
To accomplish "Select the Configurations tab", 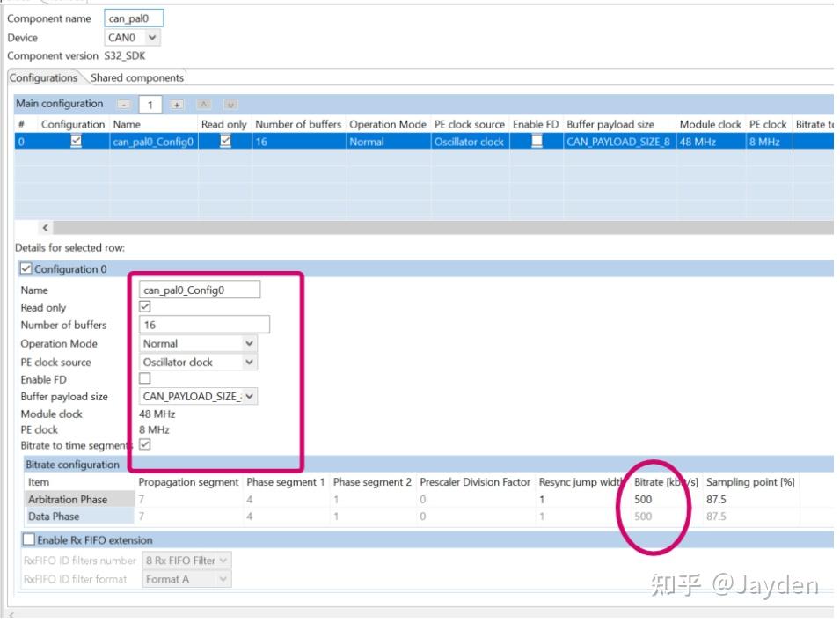I will click(x=43, y=77).
